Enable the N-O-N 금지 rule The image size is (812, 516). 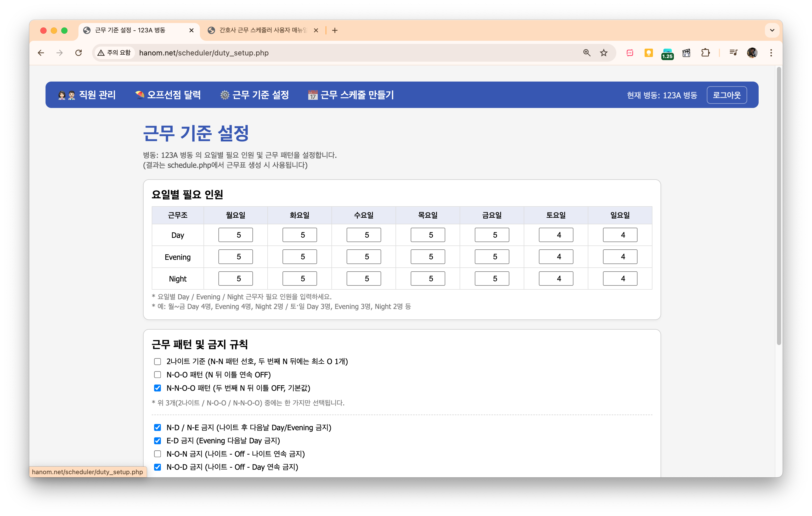(x=157, y=454)
